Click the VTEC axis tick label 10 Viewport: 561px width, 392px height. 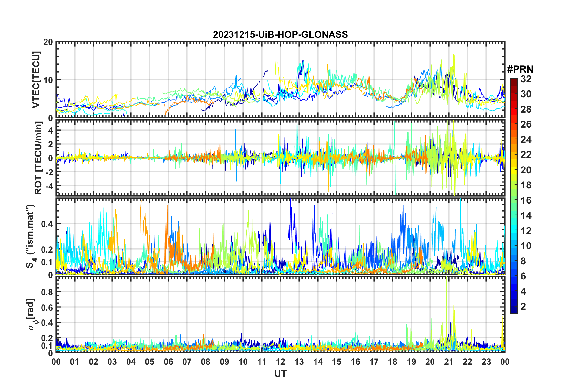coord(48,80)
